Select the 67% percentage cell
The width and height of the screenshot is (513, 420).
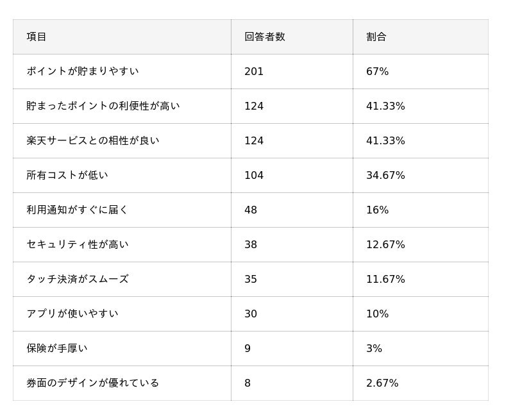click(377, 72)
